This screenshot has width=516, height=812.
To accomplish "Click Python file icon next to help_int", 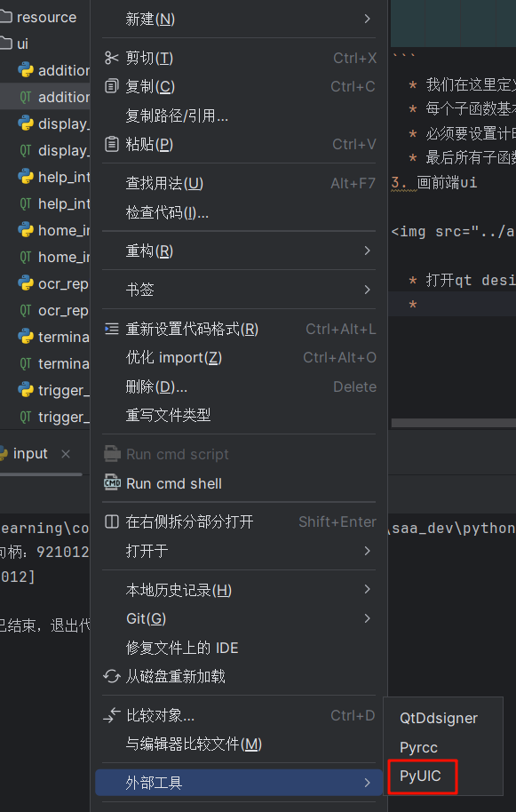I will [x=26, y=177].
